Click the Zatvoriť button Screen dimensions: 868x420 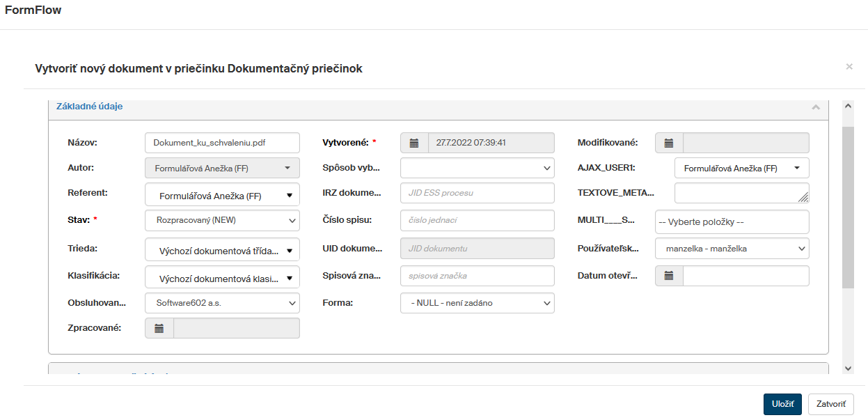point(830,404)
